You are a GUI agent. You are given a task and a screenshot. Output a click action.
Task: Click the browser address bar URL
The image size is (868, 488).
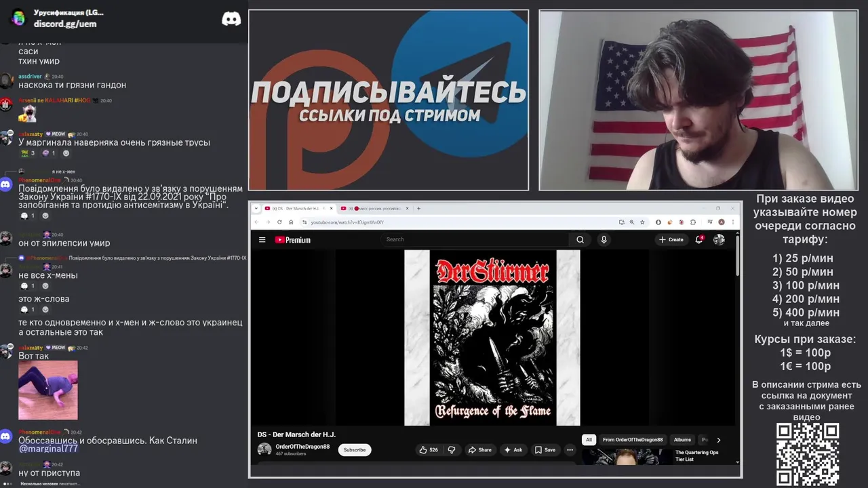point(347,222)
